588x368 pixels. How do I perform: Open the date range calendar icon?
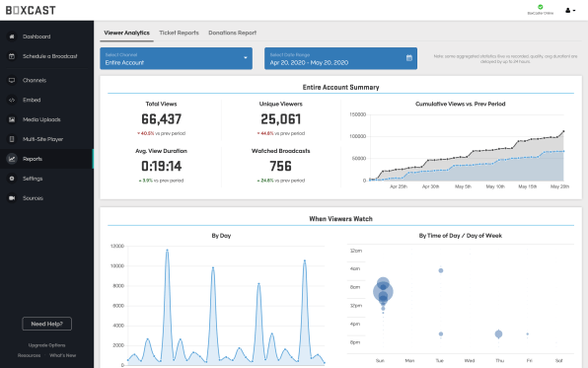(x=409, y=58)
